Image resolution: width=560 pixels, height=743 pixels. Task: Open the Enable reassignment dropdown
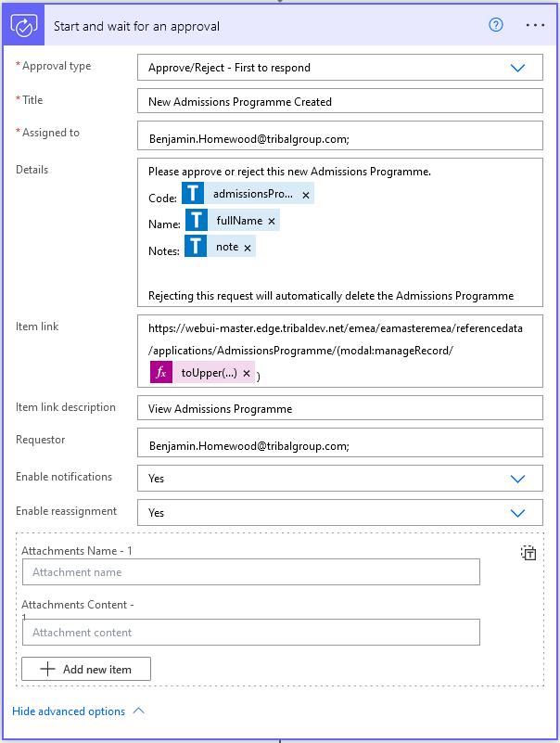coord(517,512)
